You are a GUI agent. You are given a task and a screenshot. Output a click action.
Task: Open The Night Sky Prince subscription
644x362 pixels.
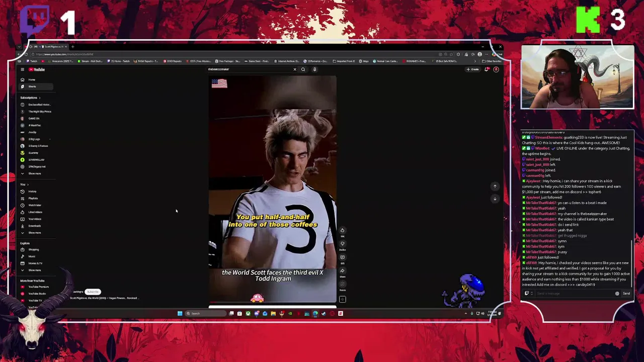(36, 112)
